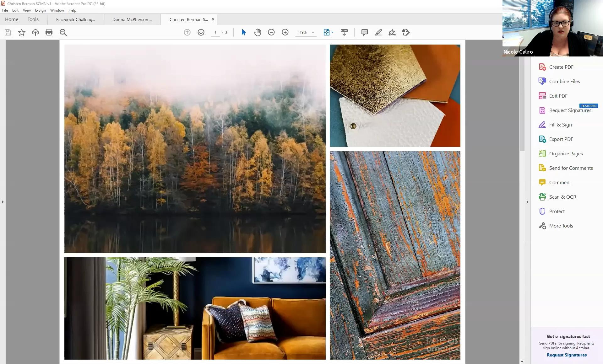Zoom in using the plus icon

(x=285, y=32)
